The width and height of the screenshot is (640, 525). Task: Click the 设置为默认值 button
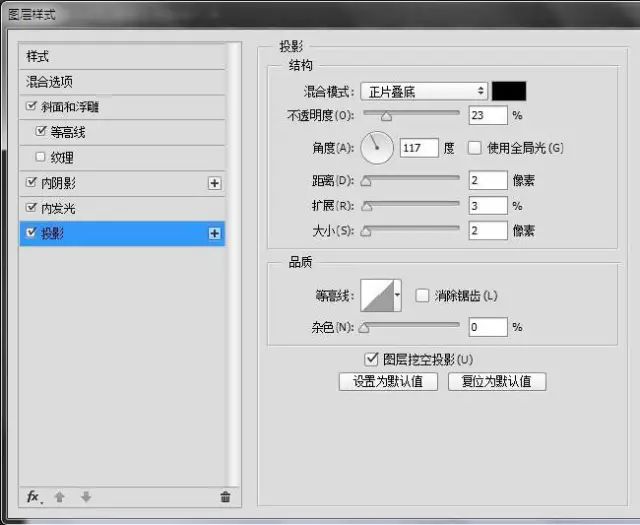(x=388, y=382)
